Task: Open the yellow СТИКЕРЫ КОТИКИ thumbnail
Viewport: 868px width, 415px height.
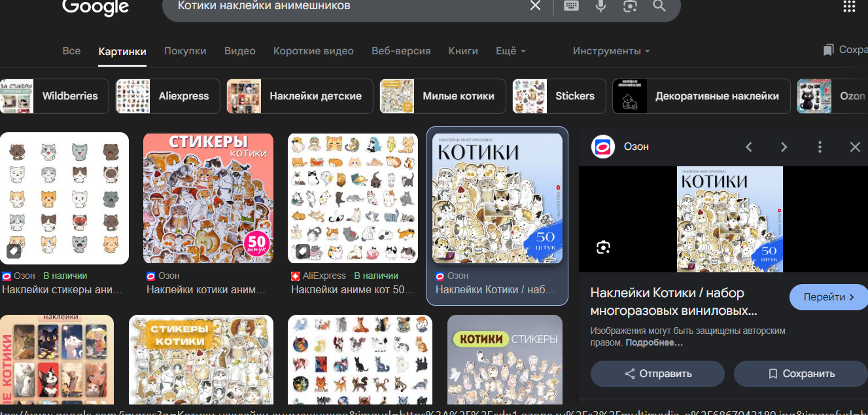Action: point(201,359)
